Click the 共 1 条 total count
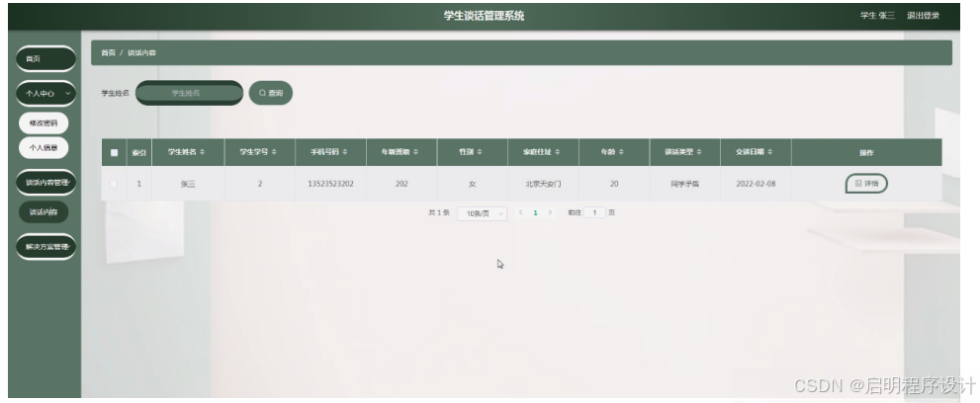The width and height of the screenshot is (980, 403). click(439, 212)
